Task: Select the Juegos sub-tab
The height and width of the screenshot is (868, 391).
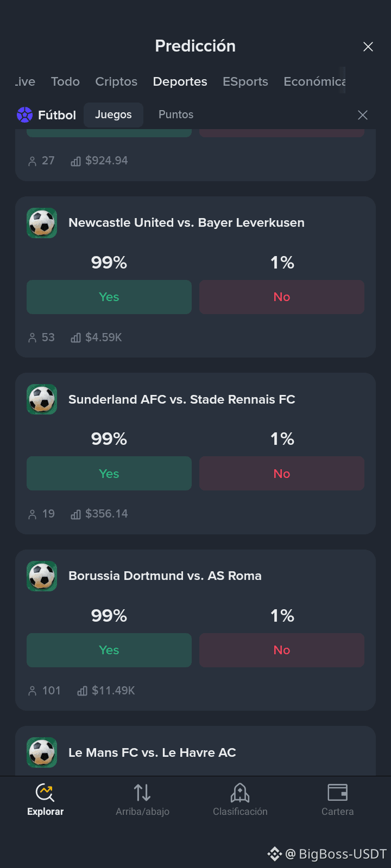Action: pos(113,114)
